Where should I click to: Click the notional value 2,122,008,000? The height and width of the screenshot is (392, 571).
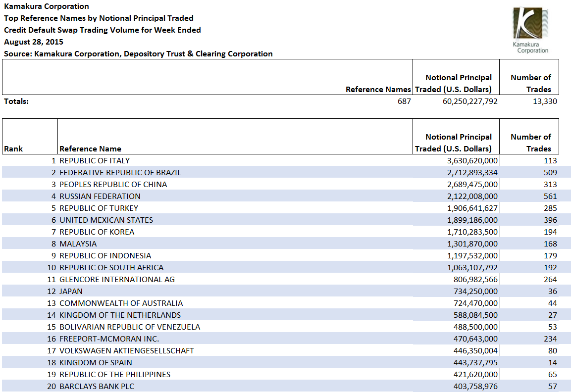tap(472, 196)
